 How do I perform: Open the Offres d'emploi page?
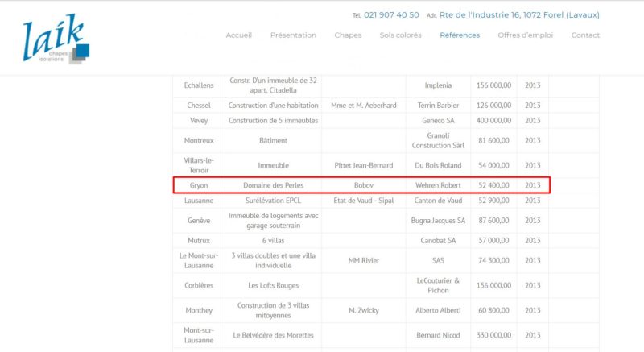(525, 35)
